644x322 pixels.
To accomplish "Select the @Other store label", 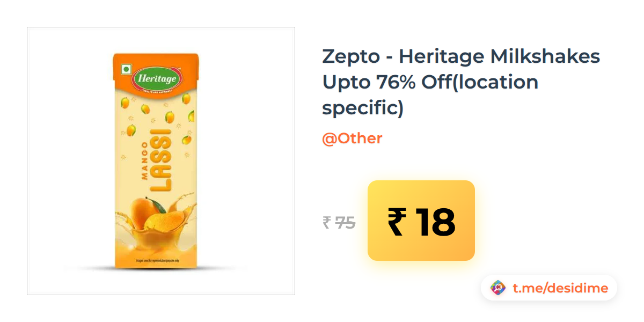I will [x=352, y=138].
